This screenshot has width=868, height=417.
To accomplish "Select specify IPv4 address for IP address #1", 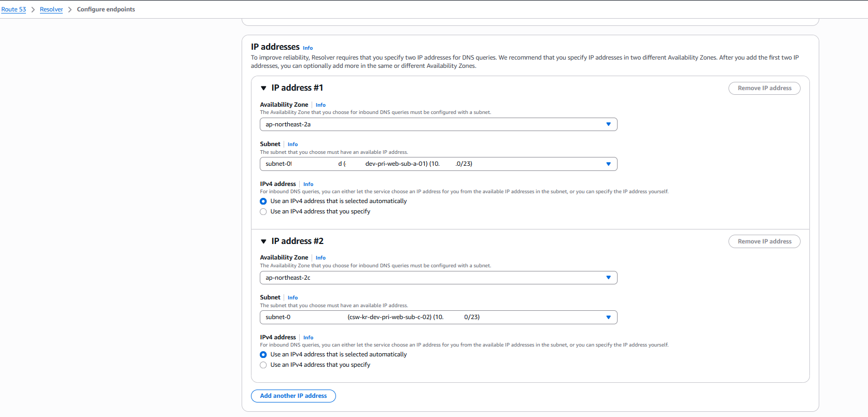I will [x=263, y=212].
